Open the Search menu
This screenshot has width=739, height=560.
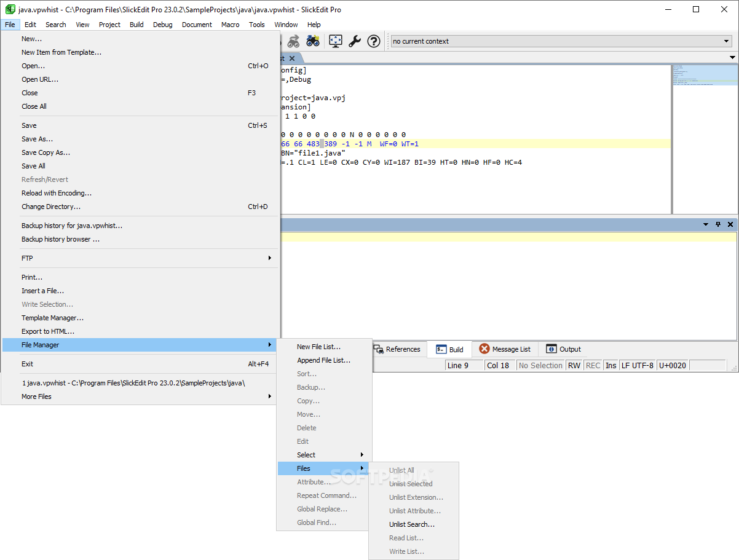click(56, 25)
